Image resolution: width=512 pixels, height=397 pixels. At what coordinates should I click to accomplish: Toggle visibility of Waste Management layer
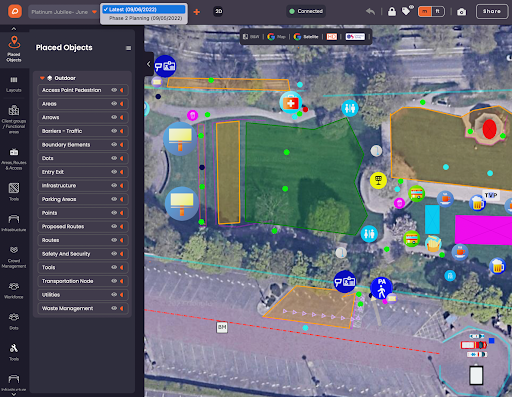[114, 308]
